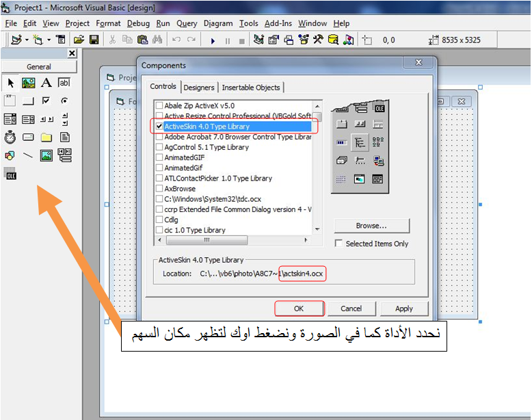Select the FileListBox control tool

[x=65, y=137]
